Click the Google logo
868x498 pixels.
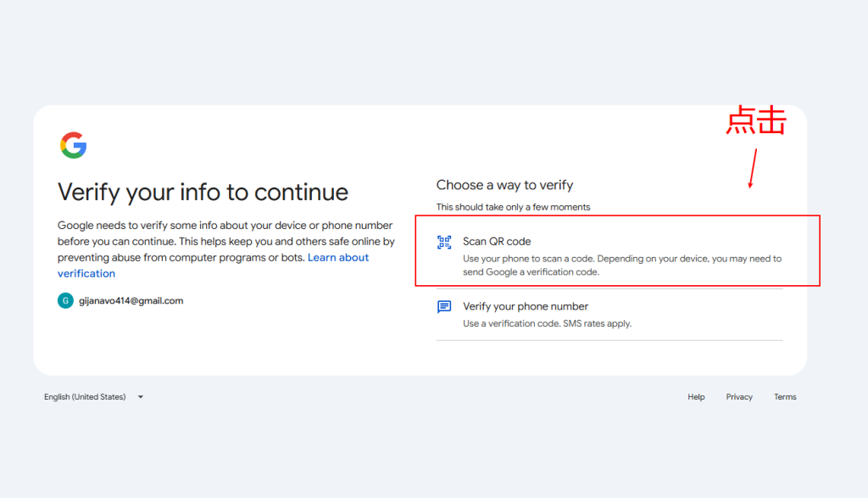pos(73,145)
